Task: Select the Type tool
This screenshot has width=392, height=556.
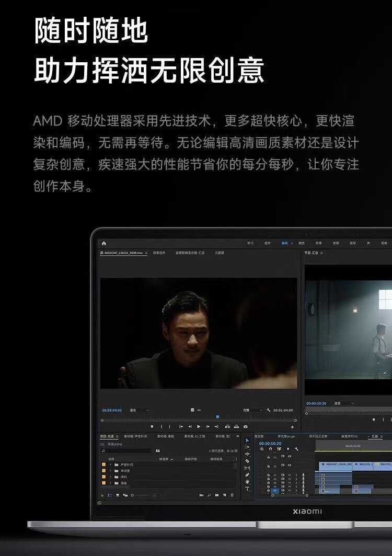Action: point(247,489)
